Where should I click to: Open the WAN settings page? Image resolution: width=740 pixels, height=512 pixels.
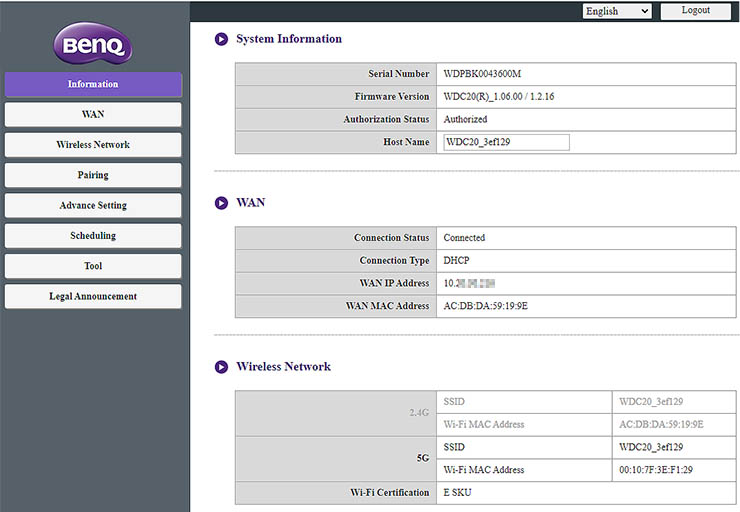93,115
